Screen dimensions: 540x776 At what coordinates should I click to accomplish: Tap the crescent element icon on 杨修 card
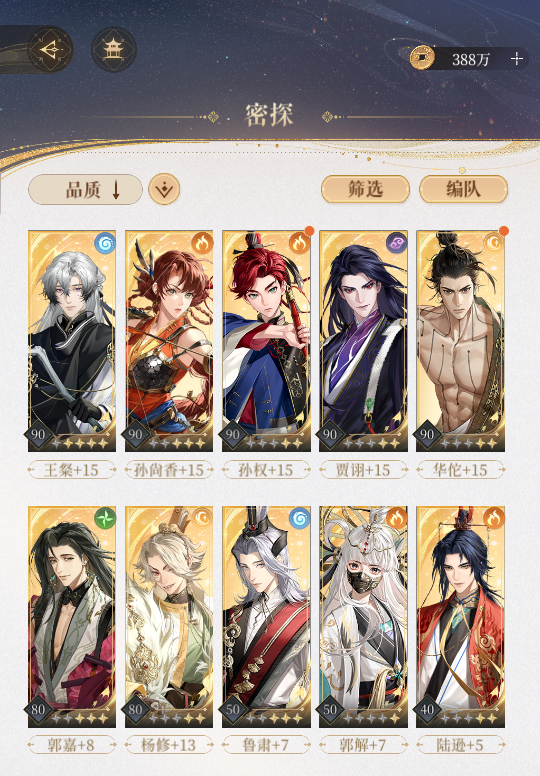[202, 519]
